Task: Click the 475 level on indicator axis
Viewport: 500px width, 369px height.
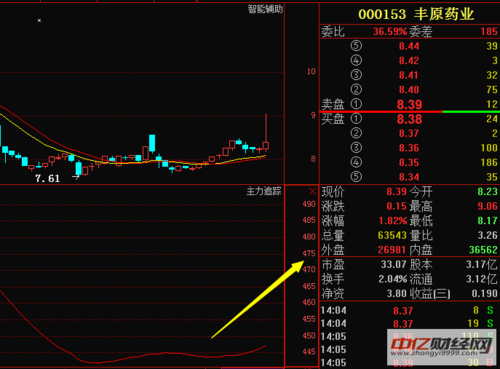Action: 309,253
